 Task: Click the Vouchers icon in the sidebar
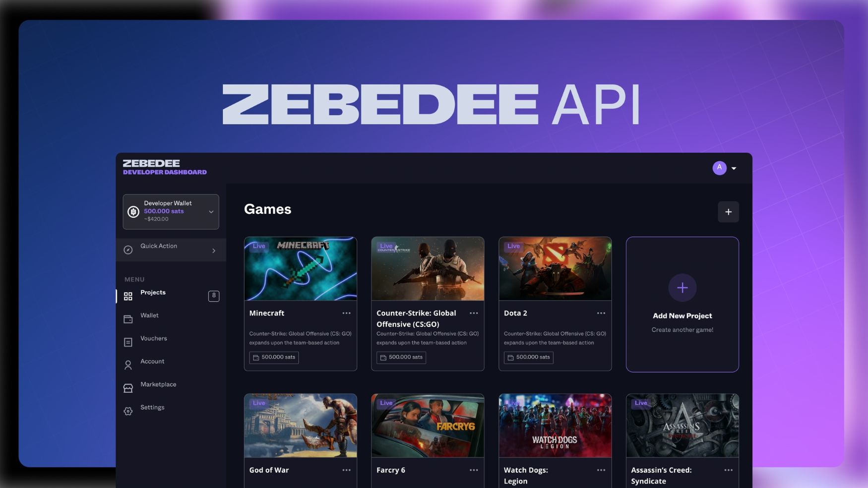pos(128,342)
